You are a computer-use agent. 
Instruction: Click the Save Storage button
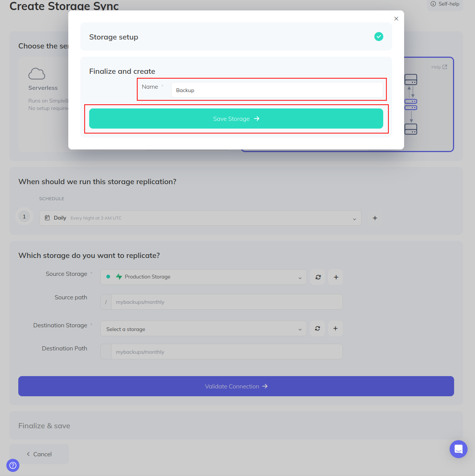tap(236, 119)
